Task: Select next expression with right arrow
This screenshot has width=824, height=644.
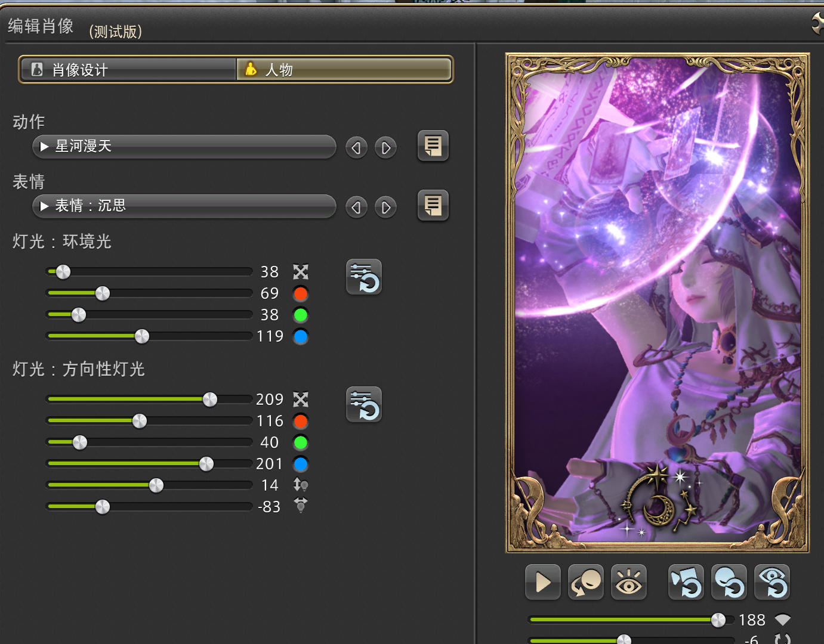Action: [x=385, y=207]
